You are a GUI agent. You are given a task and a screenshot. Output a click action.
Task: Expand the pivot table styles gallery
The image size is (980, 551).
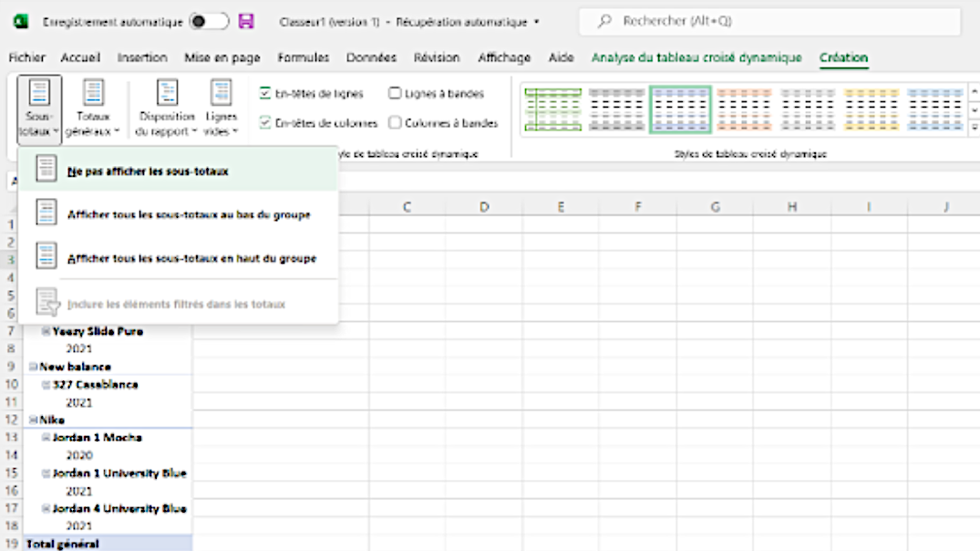click(974, 127)
